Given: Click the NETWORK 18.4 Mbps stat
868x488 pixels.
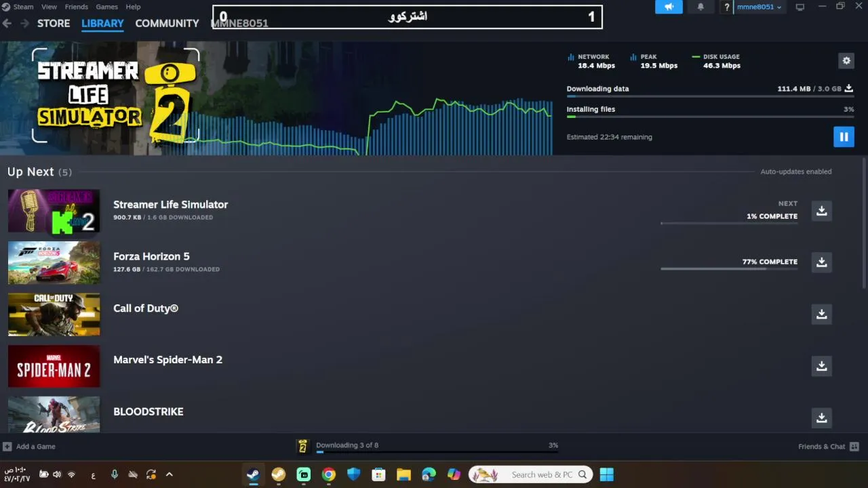Looking at the screenshot, I should (x=591, y=61).
